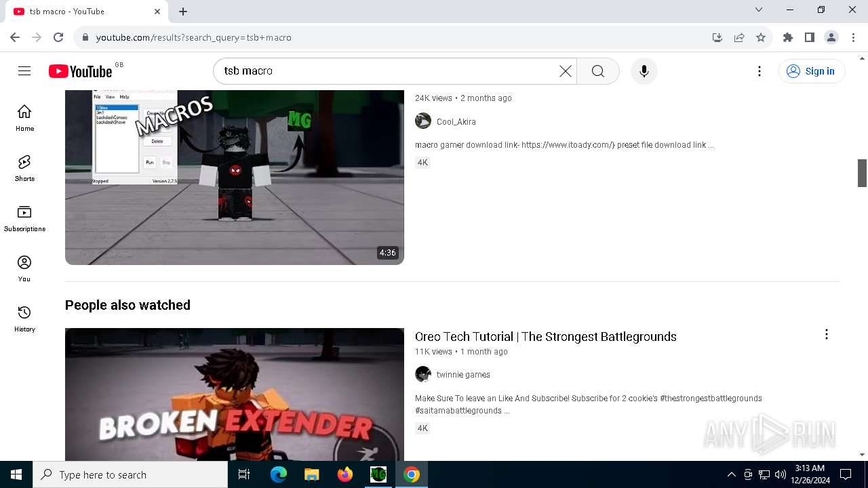Show the Chrome side panel
The width and height of the screenshot is (868, 488).
coord(809,37)
